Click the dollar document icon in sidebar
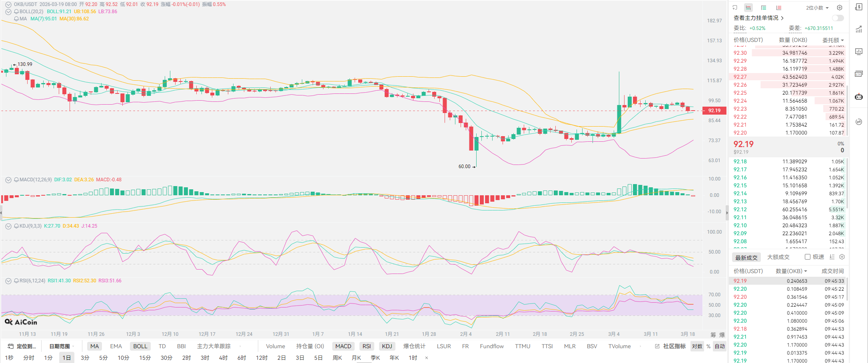Screen dimensions: 868x363 859,7
